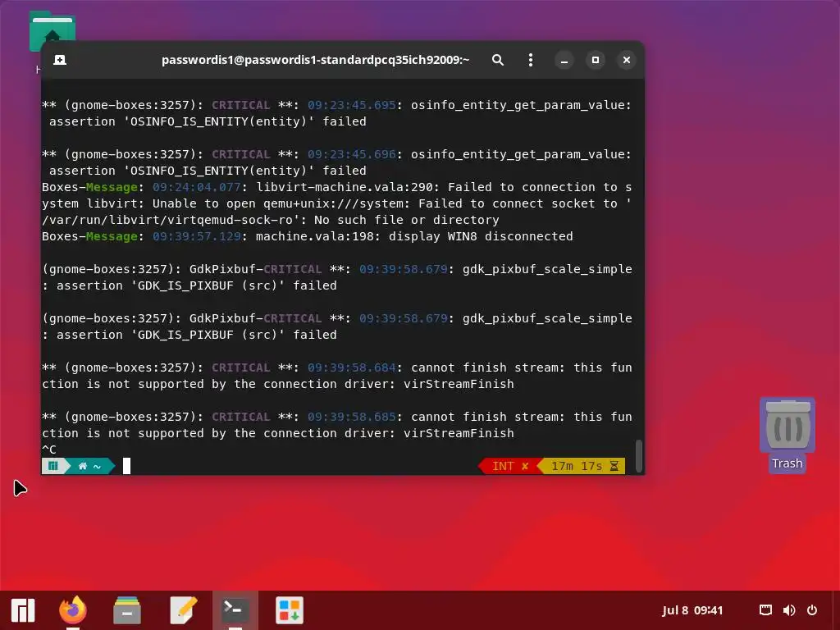This screenshot has height=630, width=840.
Task: Click the prompt's home directory segment
Action: [89, 466]
